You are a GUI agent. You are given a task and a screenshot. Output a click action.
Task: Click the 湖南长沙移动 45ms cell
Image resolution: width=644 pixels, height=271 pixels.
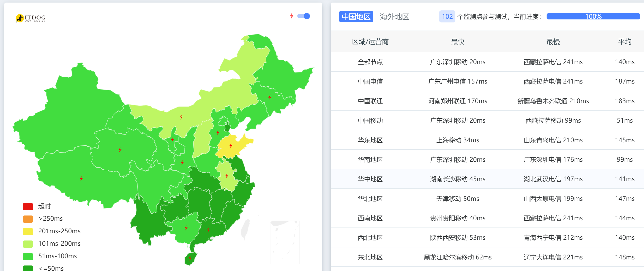pyautogui.click(x=457, y=179)
